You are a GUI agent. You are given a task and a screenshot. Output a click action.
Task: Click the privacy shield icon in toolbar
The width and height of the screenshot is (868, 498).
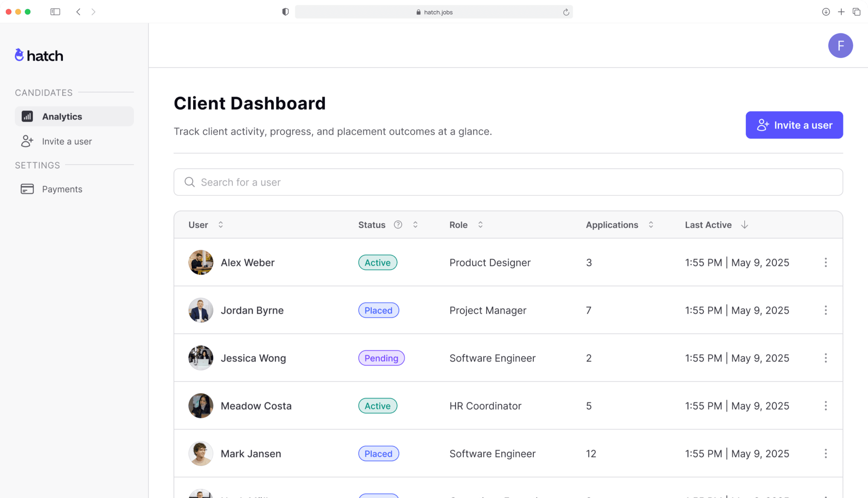click(285, 12)
